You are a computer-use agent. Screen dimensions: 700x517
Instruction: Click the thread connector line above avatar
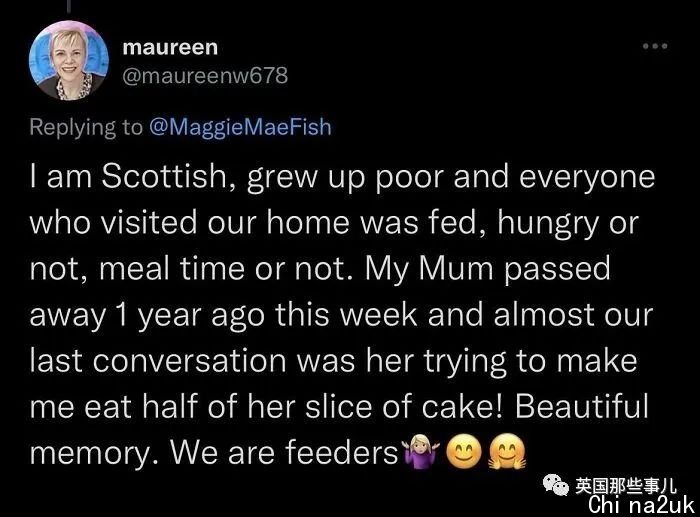point(69,6)
